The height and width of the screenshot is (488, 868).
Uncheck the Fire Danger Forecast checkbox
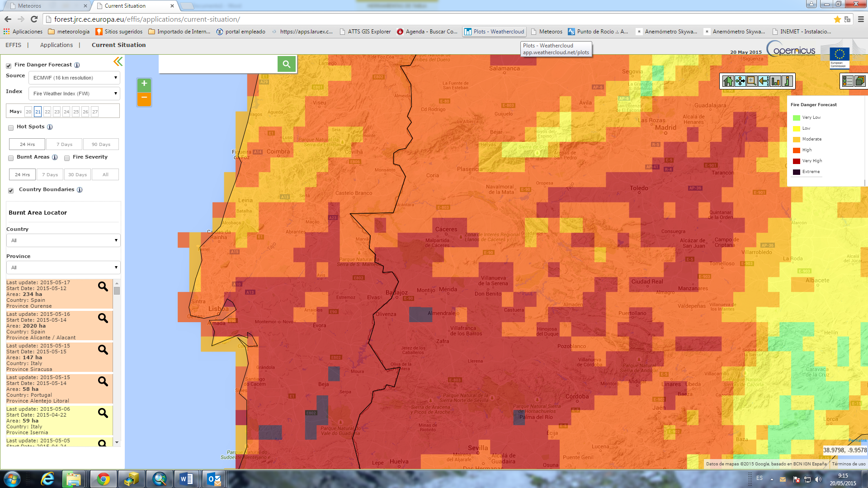click(9, 66)
